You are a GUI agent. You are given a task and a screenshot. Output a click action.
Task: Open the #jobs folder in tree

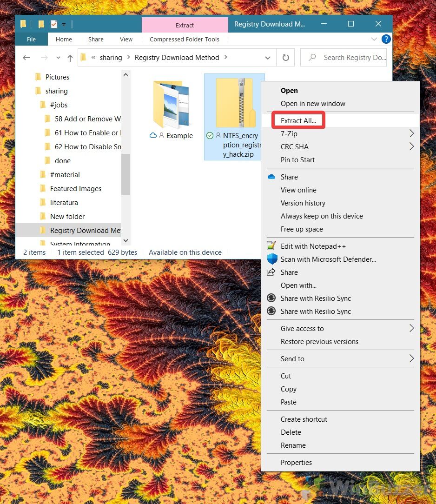59,105
